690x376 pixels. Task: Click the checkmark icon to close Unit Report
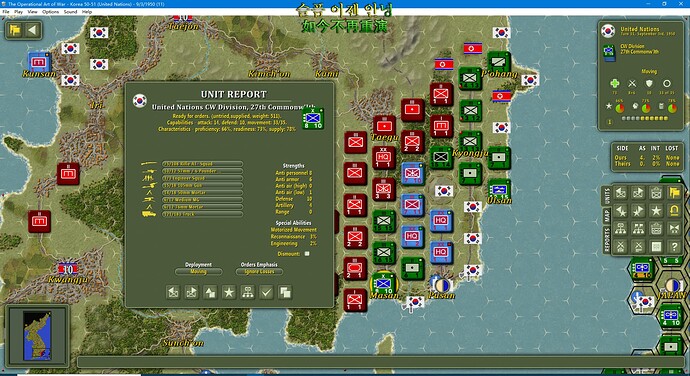tap(267, 292)
